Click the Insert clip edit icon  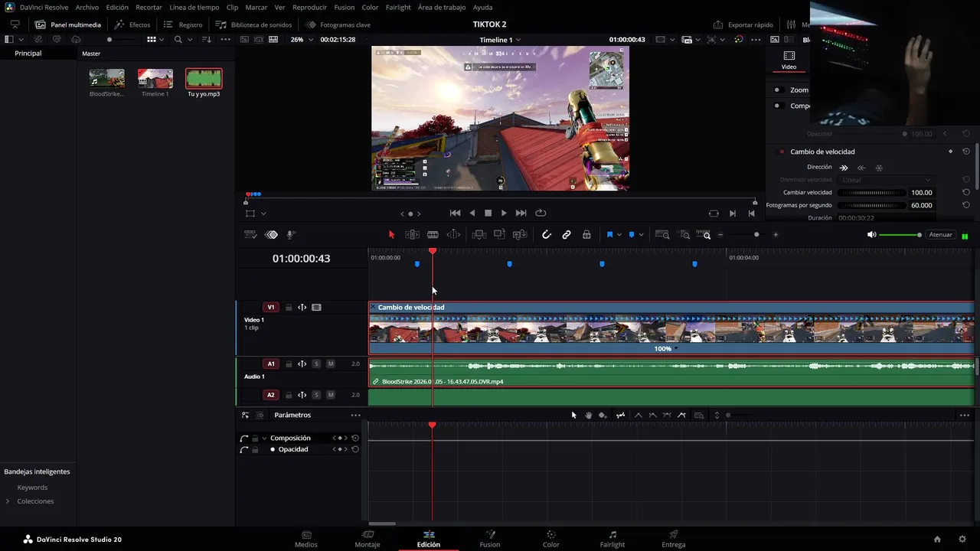479,235
